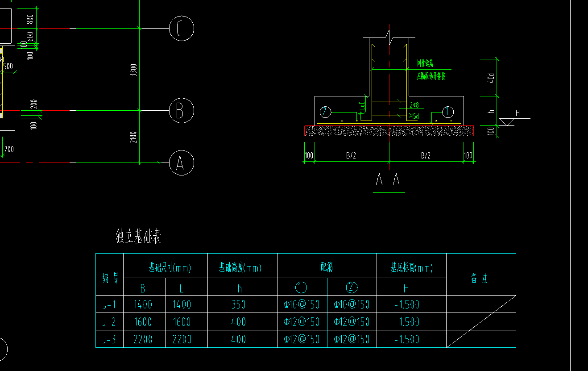
Task: Select the H sub-header in table
Action: click(406, 288)
